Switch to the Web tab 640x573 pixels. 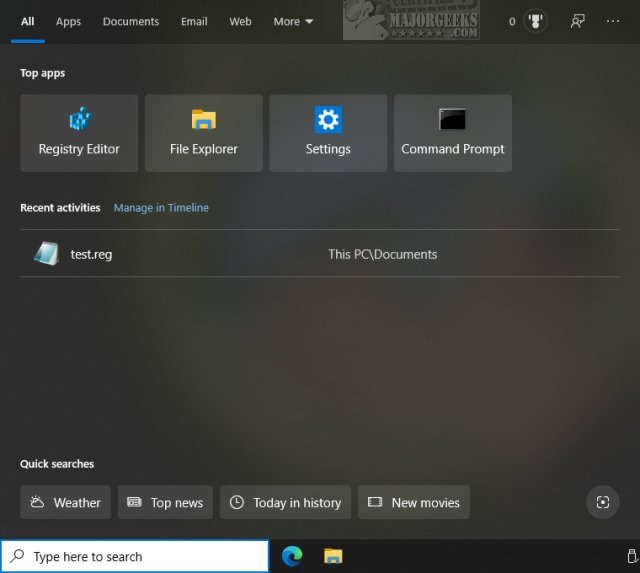coord(240,21)
